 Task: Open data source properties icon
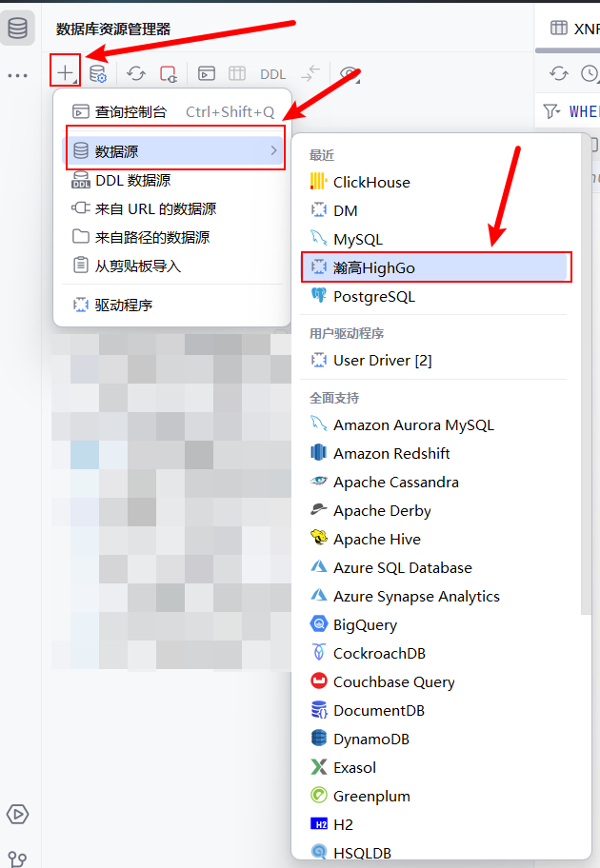click(98, 73)
